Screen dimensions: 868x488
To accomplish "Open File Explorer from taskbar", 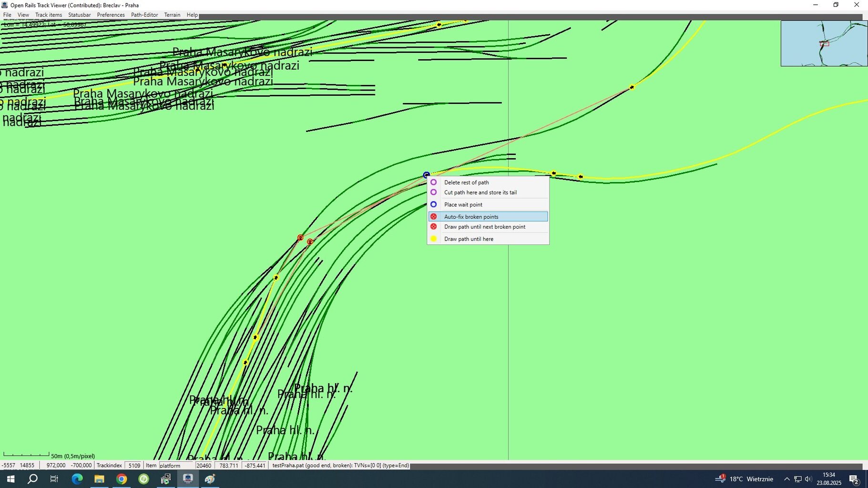I will click(x=99, y=479).
